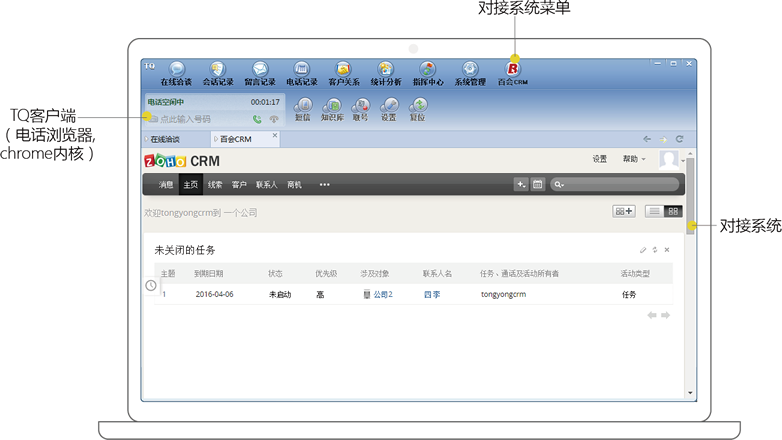Image resolution: width=782 pixels, height=440 pixels.
Task: Click the 短信 icon
Action: (x=303, y=108)
